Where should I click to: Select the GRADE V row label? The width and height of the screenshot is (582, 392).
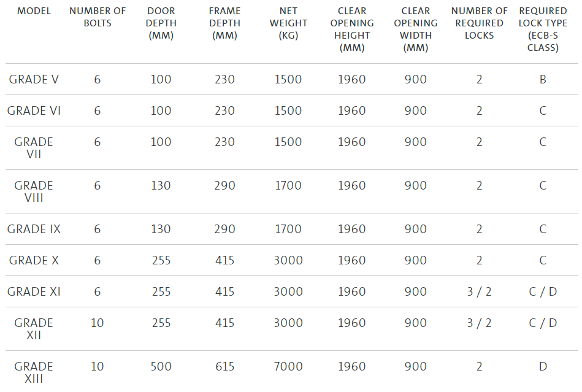point(34,79)
